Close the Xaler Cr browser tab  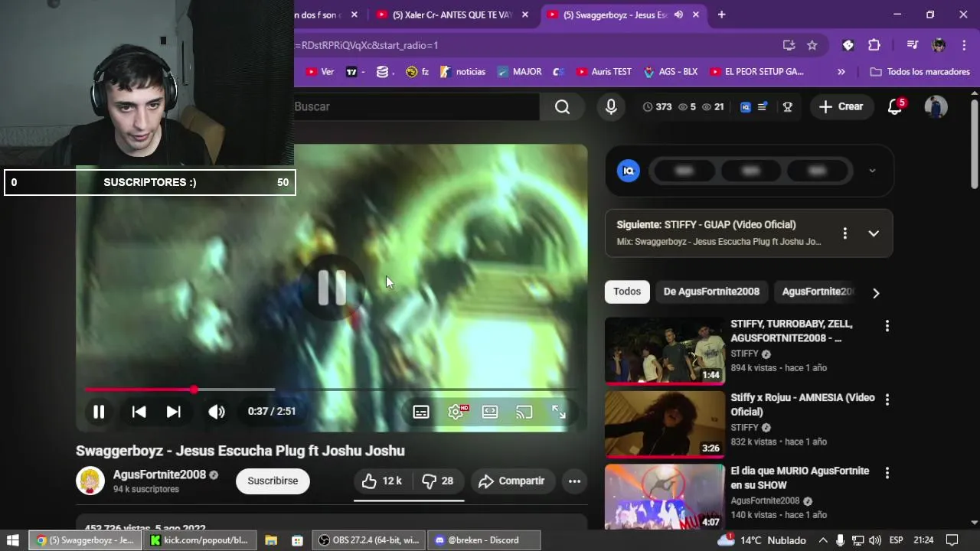525,15
